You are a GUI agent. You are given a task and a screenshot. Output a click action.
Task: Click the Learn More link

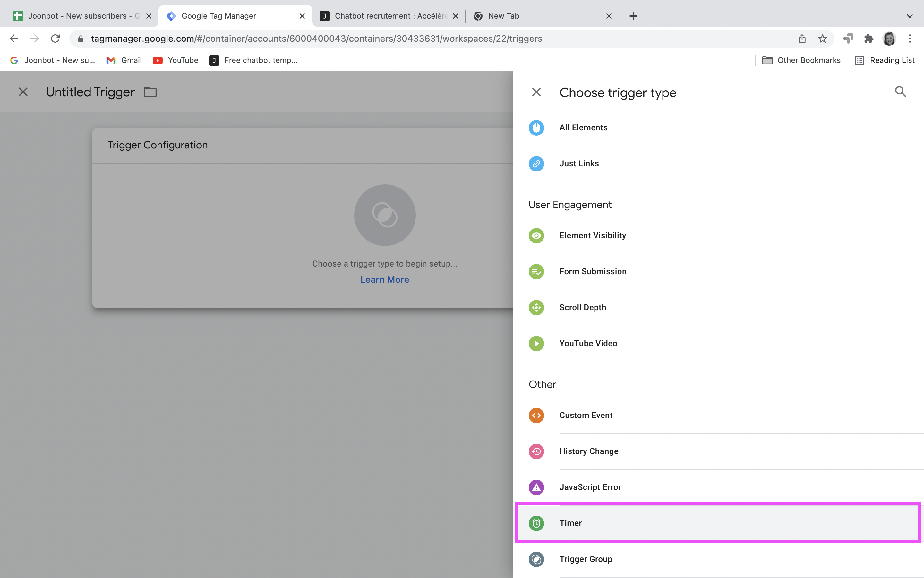pos(384,279)
